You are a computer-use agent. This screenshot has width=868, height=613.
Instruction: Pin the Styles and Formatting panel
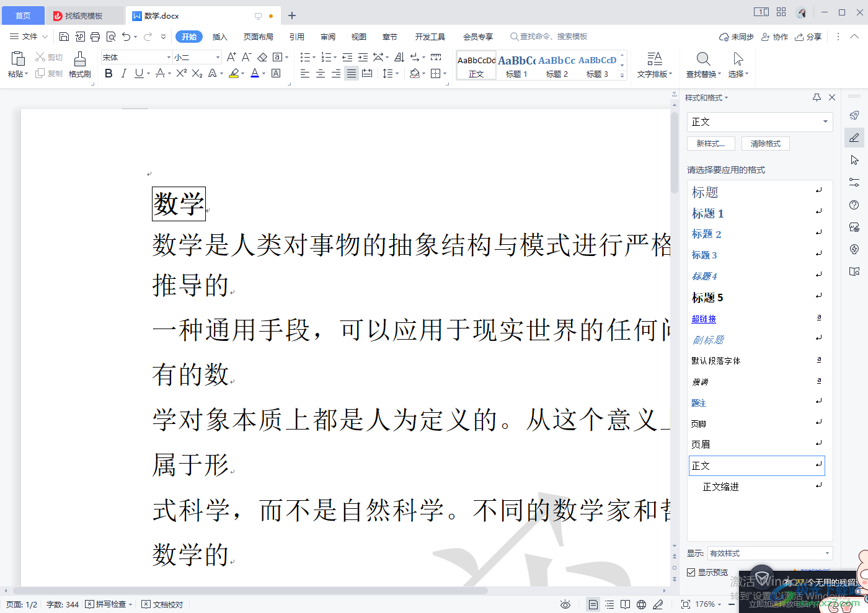817,97
